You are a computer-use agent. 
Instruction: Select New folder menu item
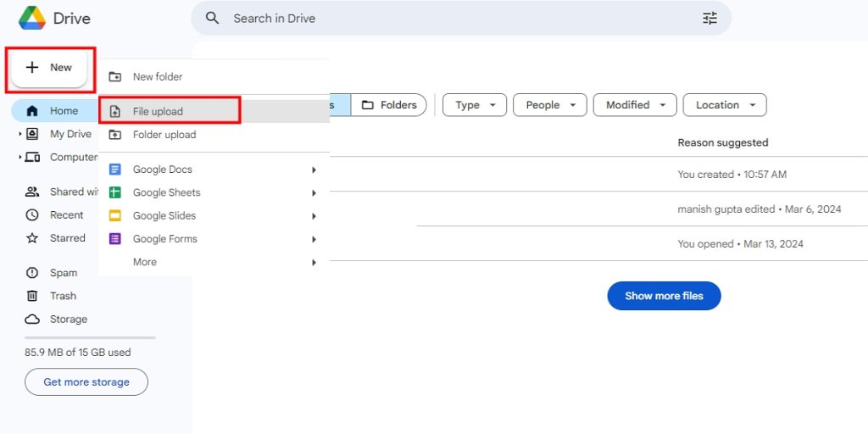(x=214, y=77)
